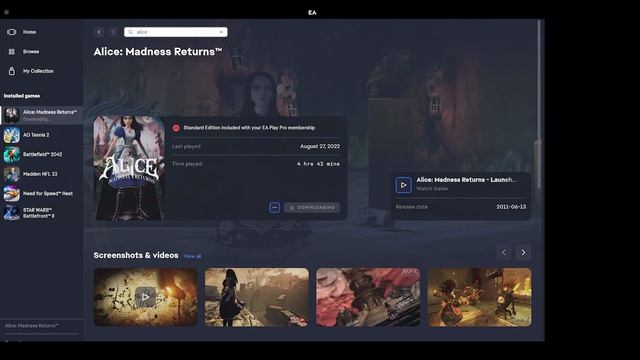This screenshot has height=360, width=640.
Task: Clear the search box with the X
Action: 221,32
